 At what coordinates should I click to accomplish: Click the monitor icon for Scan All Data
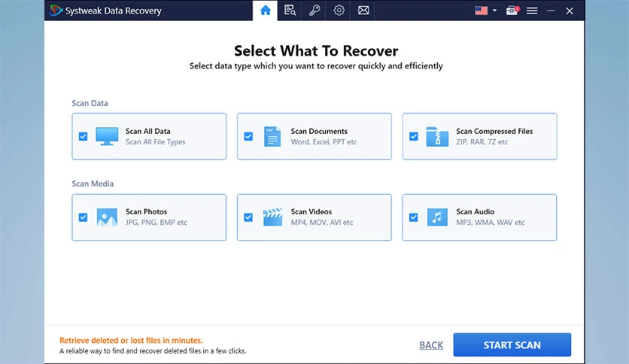pyautogui.click(x=107, y=136)
